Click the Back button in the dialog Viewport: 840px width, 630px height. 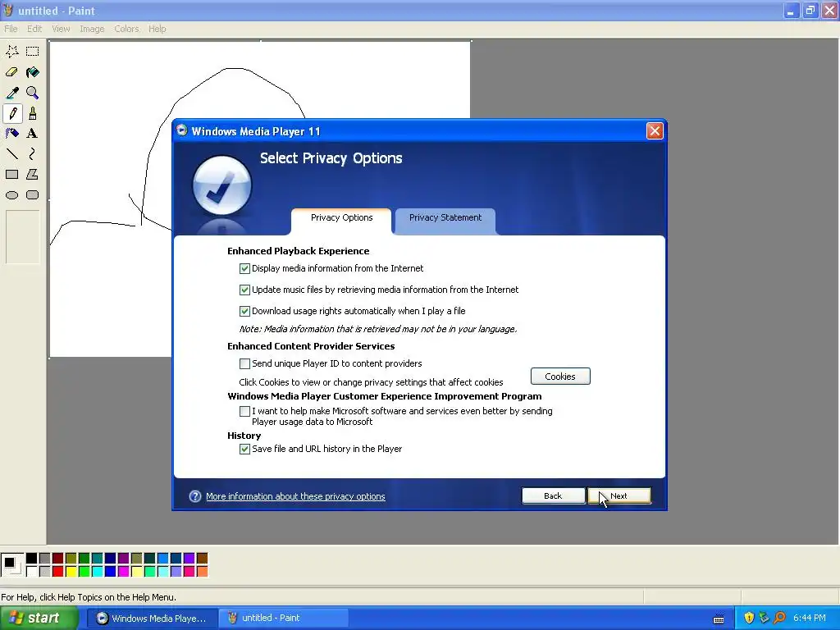click(x=553, y=495)
